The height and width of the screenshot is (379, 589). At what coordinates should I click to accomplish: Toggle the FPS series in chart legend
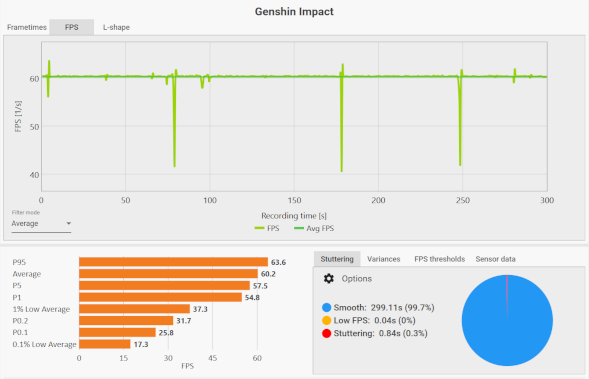coord(267,228)
